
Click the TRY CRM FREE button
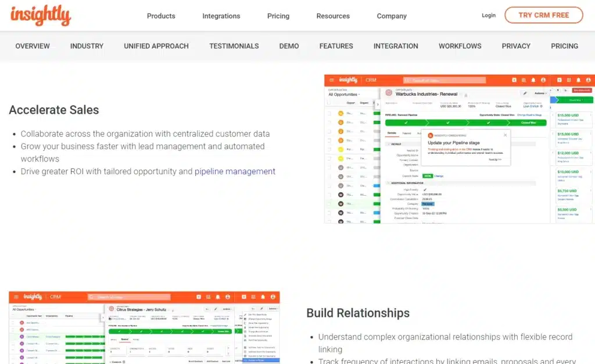point(544,15)
